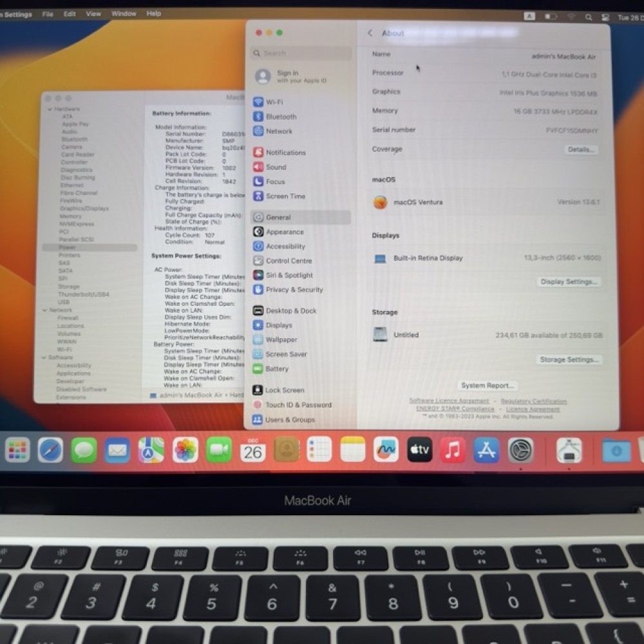Go back from the About page

tap(370, 33)
